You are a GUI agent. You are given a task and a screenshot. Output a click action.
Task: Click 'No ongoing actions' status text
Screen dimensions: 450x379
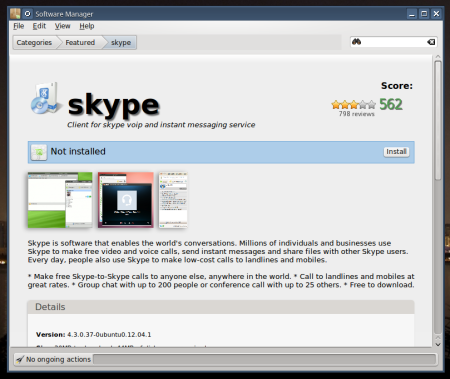(58, 359)
